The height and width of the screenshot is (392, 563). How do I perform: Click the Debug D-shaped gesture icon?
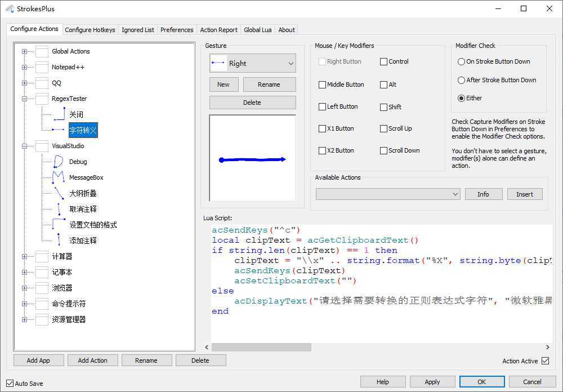pos(58,162)
